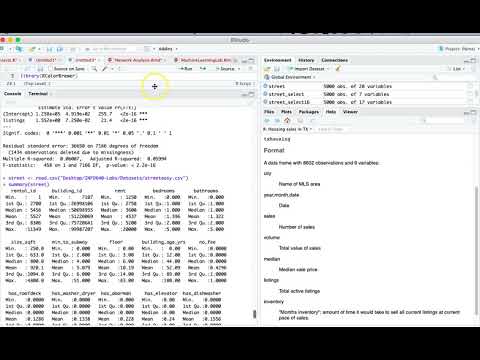Click the Import Dataset button
This screenshot has width=480, height=360.
[x=307, y=69]
